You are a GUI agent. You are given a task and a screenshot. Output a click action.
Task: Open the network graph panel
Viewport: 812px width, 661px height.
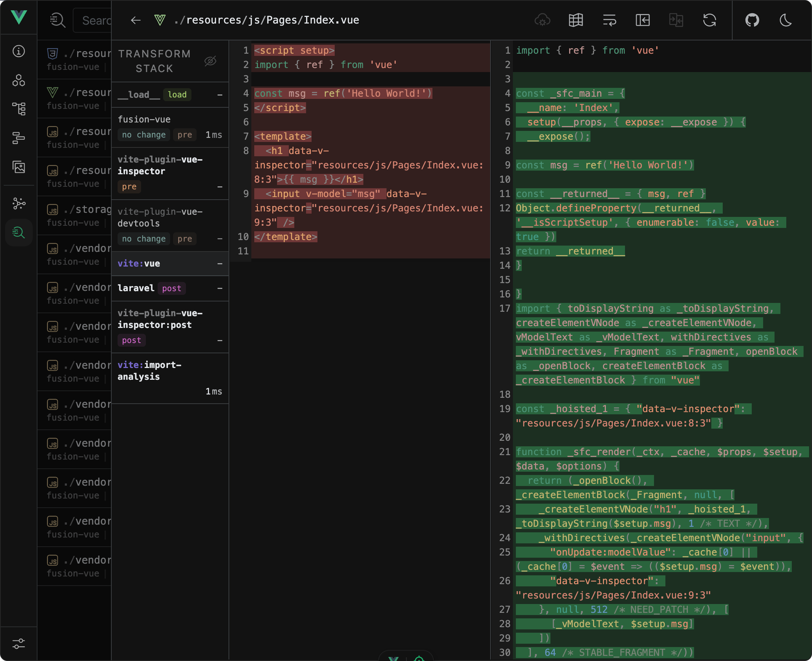pyautogui.click(x=19, y=204)
